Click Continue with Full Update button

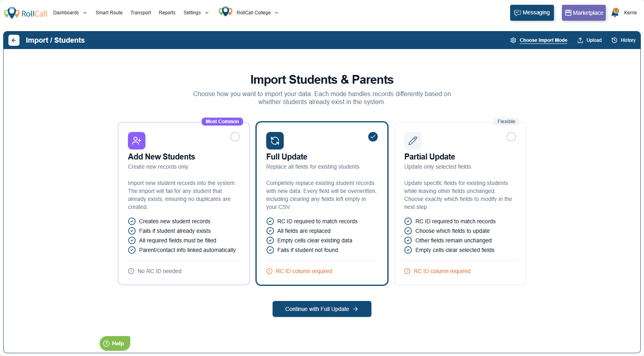[322, 309]
